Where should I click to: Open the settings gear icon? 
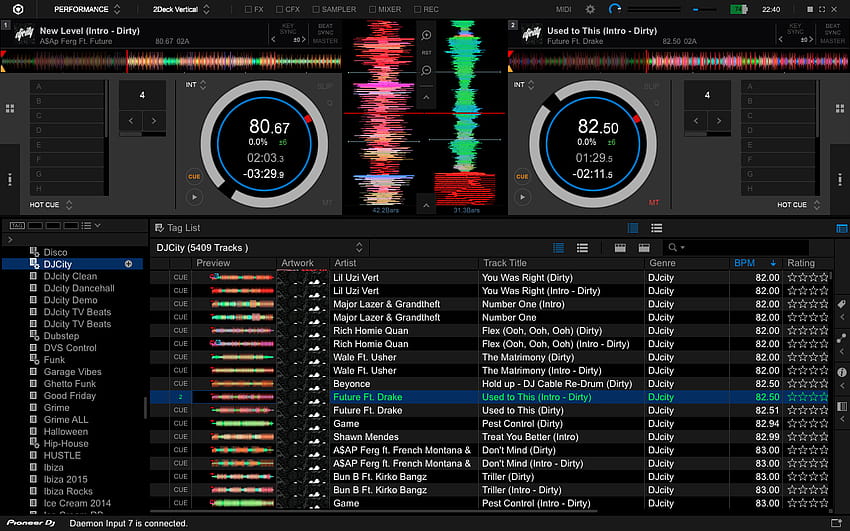pos(590,9)
